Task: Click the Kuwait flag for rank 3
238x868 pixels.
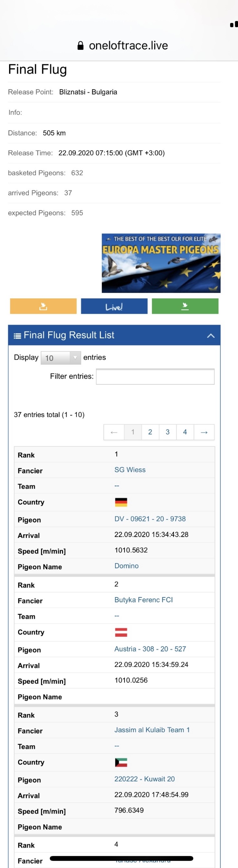Action: tap(121, 763)
